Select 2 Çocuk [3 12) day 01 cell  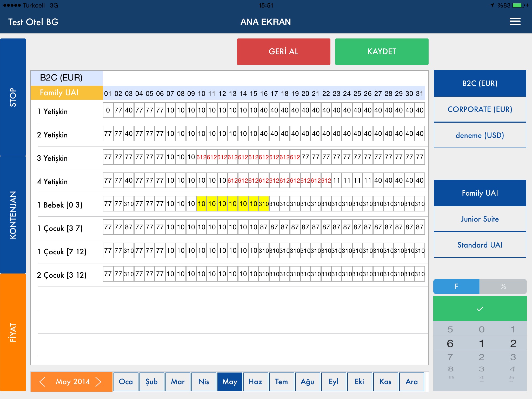(x=108, y=274)
